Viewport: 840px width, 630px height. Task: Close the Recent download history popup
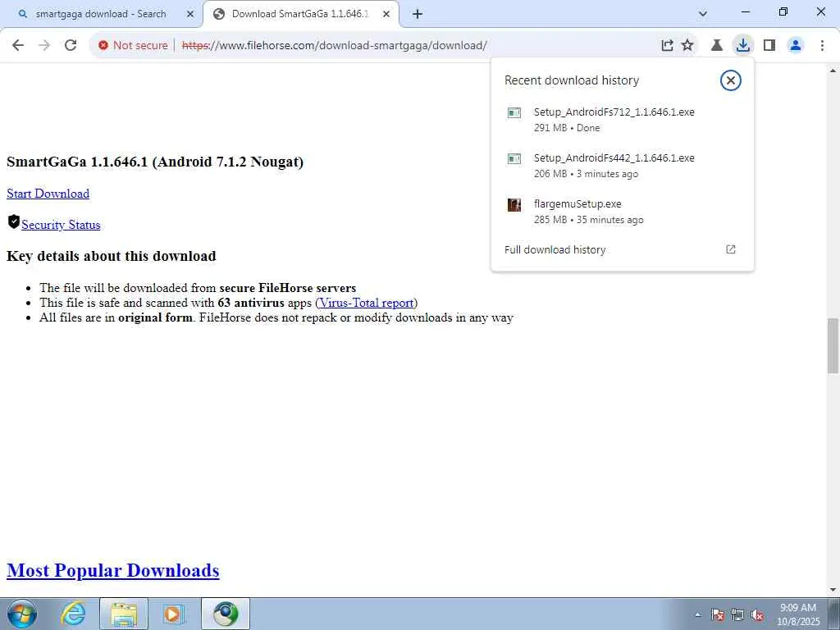pos(730,80)
